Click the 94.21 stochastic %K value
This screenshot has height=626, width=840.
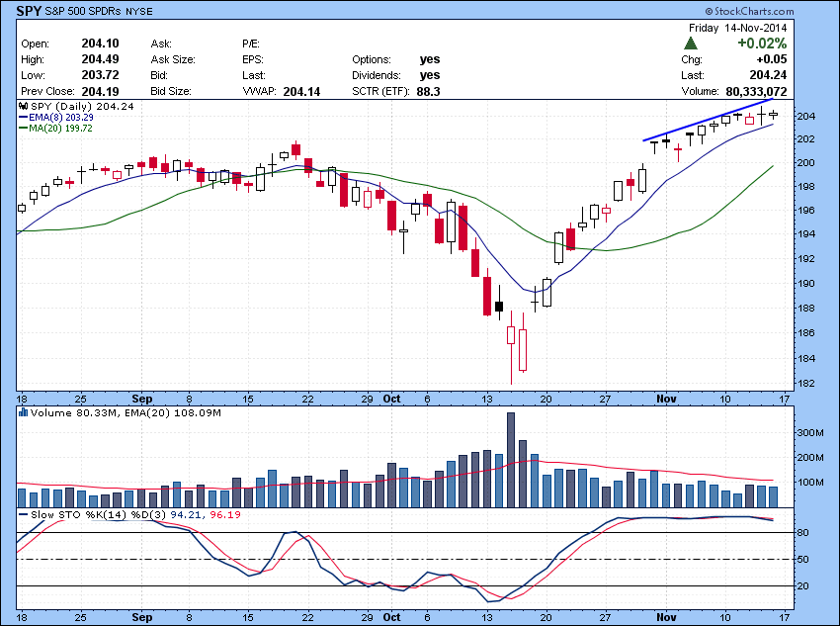pos(187,514)
